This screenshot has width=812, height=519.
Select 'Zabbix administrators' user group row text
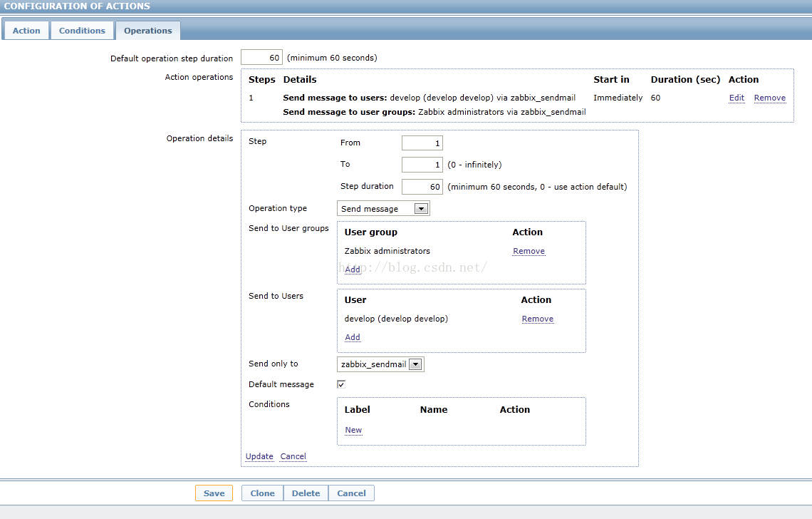pos(387,251)
